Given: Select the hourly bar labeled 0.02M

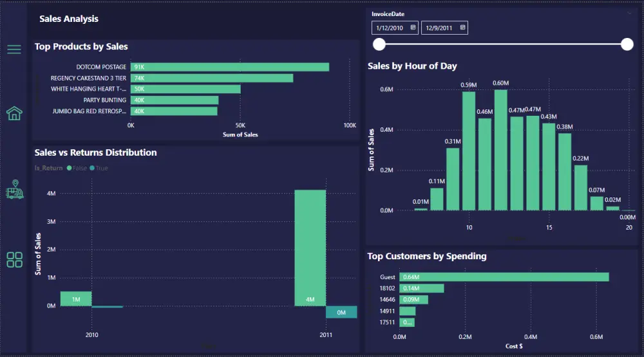Looking at the screenshot, I should pos(613,208).
